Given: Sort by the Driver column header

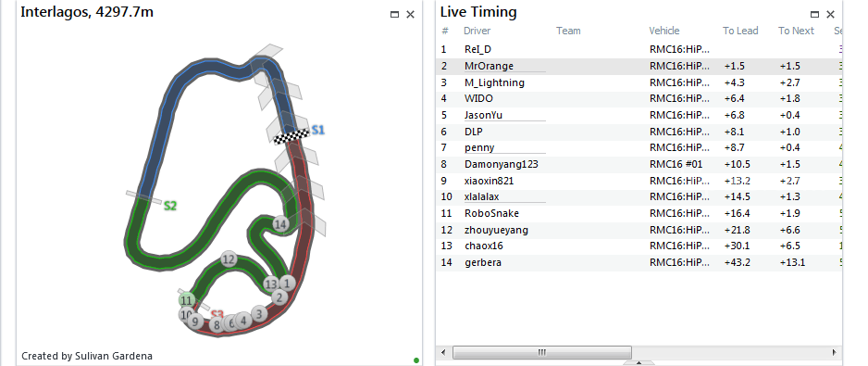Looking at the screenshot, I should pos(477,32).
